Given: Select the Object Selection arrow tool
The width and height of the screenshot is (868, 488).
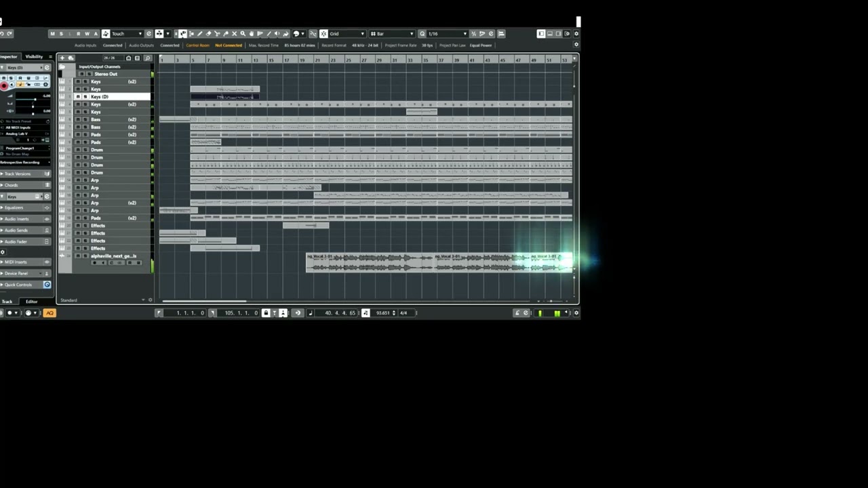Looking at the screenshot, I should [x=183, y=33].
